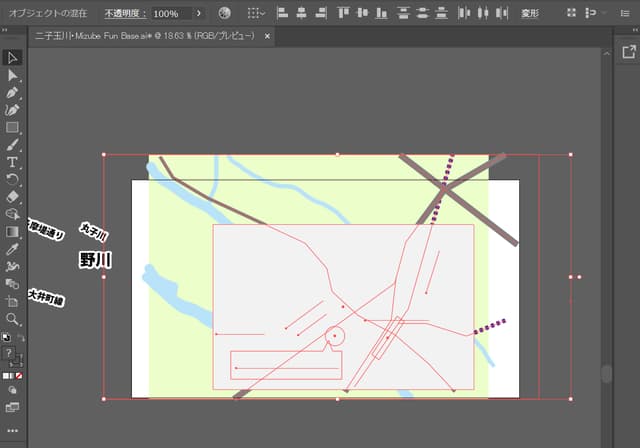Select the 丸子川 text label
This screenshot has width=640, height=448.
(94, 232)
